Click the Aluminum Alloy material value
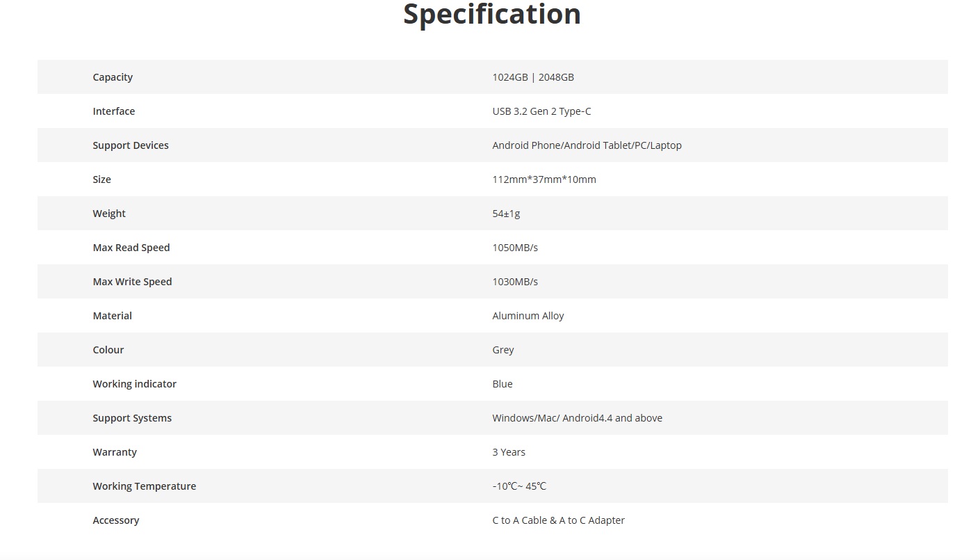This screenshot has width=980, height=560. tap(528, 316)
